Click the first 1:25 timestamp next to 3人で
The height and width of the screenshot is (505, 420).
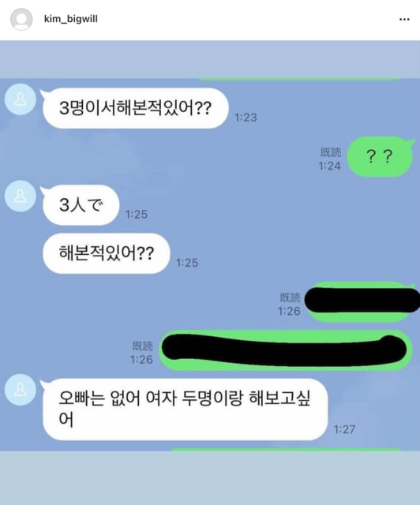click(x=137, y=215)
